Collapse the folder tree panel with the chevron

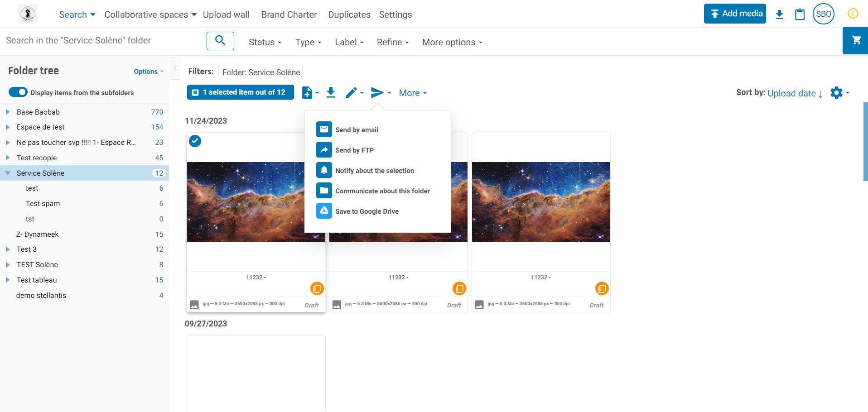[175, 68]
